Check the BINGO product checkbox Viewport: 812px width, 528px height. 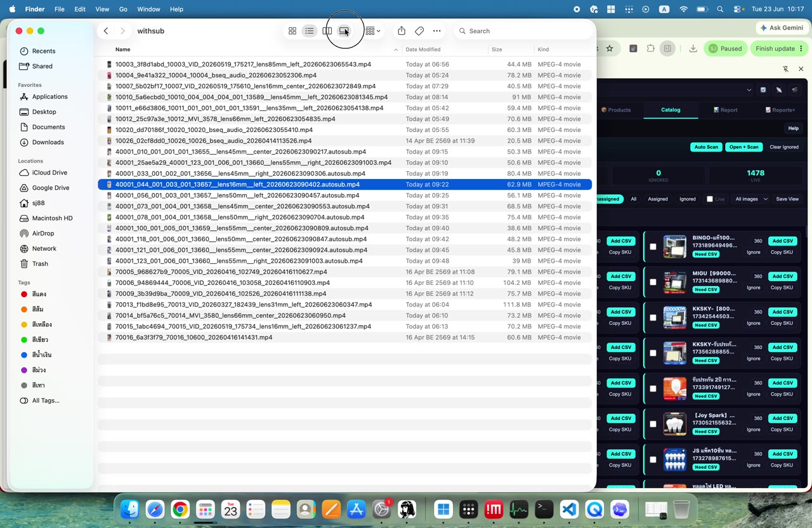pyautogui.click(x=653, y=247)
